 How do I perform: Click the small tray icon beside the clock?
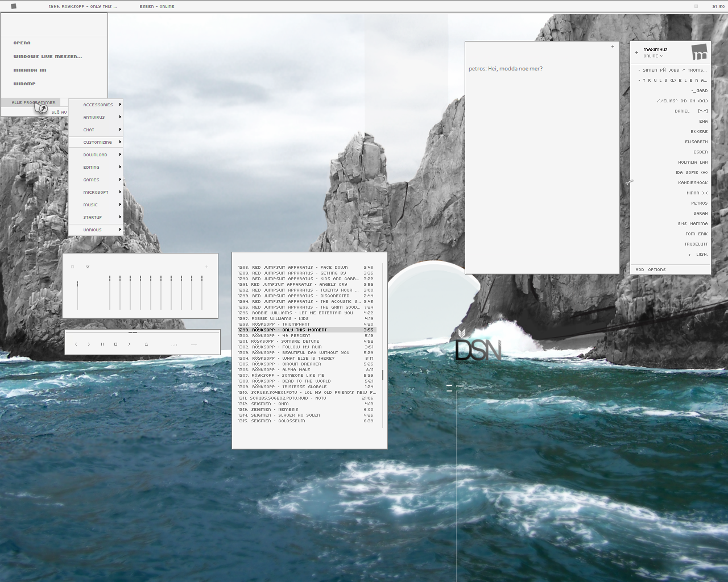[x=696, y=6]
